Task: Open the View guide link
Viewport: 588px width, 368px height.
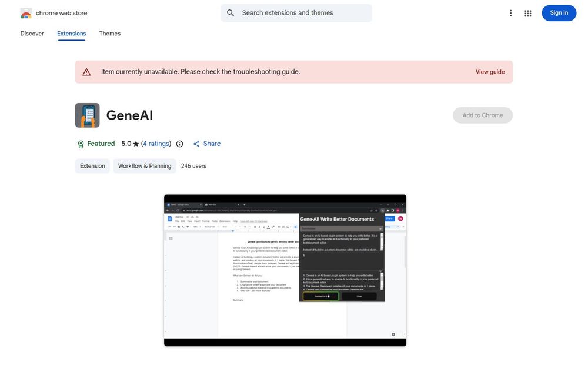Action: (490, 72)
